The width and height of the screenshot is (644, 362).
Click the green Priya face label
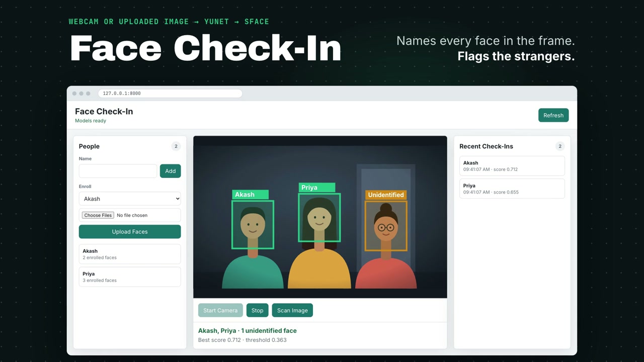coord(316,188)
